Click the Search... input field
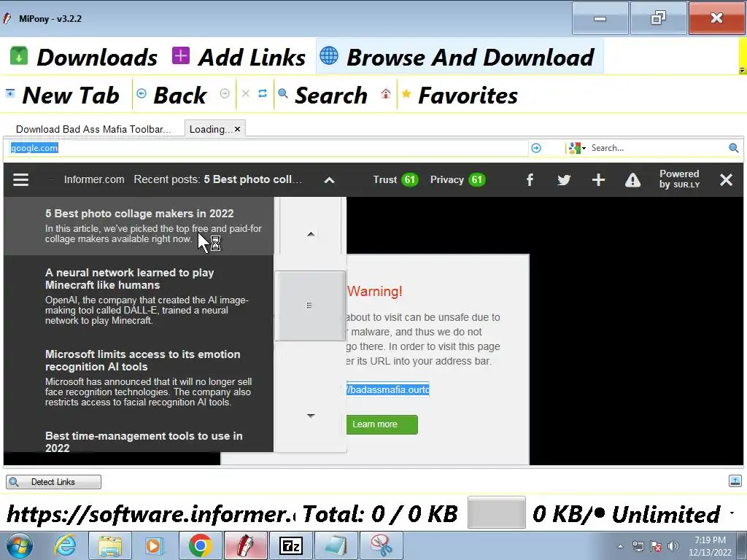The height and width of the screenshot is (560, 747). (657, 148)
